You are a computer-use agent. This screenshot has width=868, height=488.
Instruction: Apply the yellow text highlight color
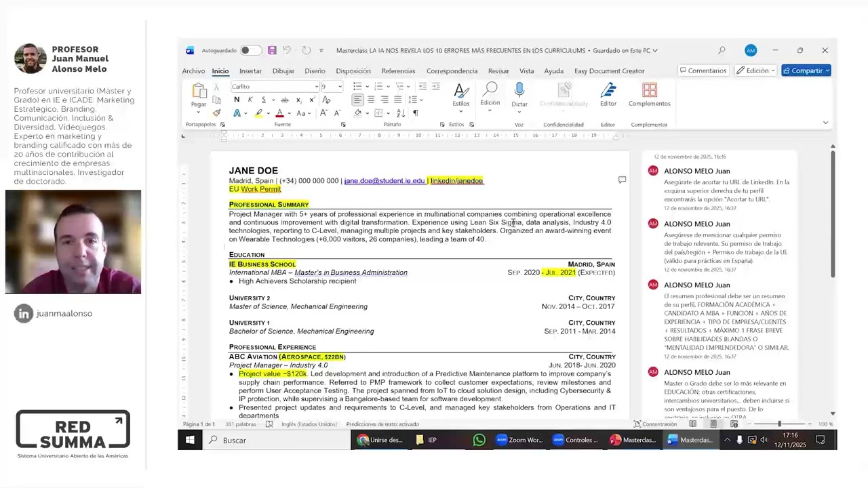tap(258, 113)
